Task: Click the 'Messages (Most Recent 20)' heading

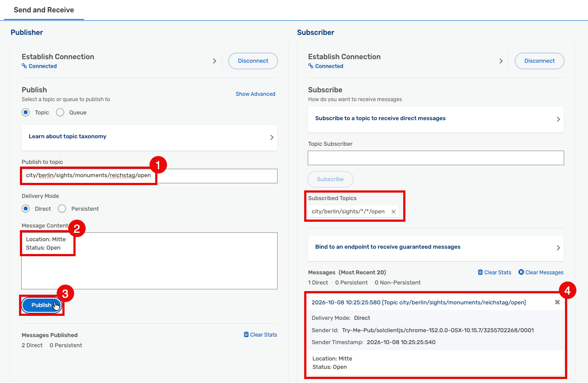Action: [347, 273]
